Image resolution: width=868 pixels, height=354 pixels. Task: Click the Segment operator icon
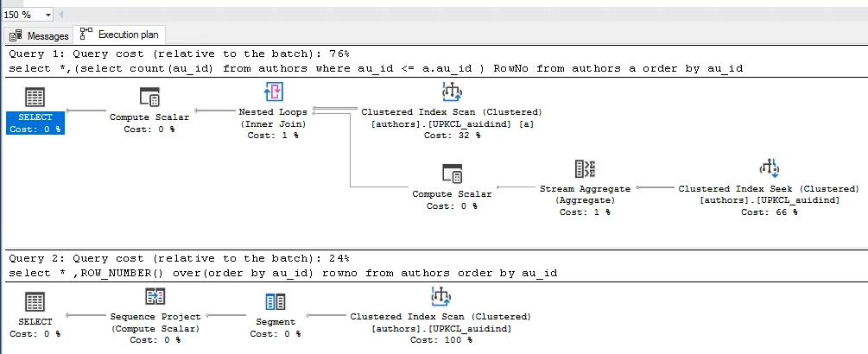click(x=276, y=302)
